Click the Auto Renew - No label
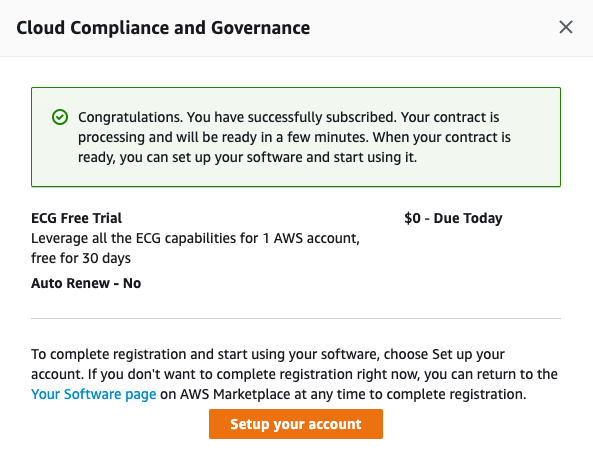This screenshot has width=593, height=467. click(86, 283)
